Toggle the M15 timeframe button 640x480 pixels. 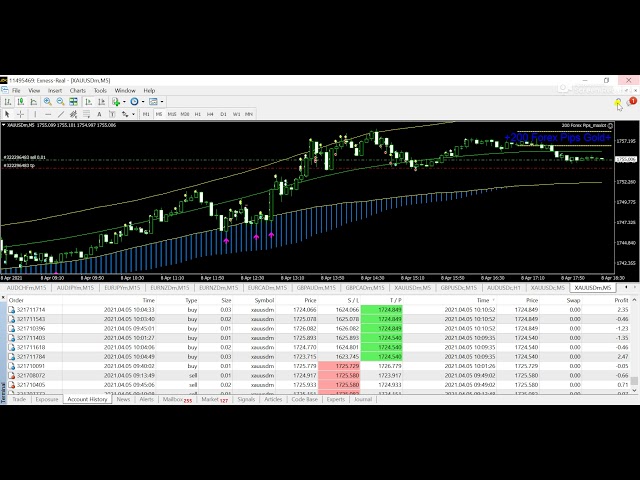172,114
